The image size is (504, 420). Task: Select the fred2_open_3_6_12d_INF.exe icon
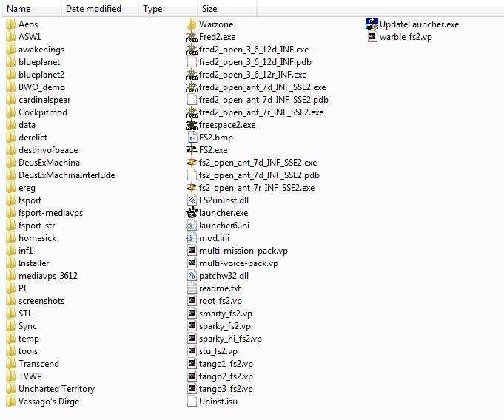(x=192, y=49)
